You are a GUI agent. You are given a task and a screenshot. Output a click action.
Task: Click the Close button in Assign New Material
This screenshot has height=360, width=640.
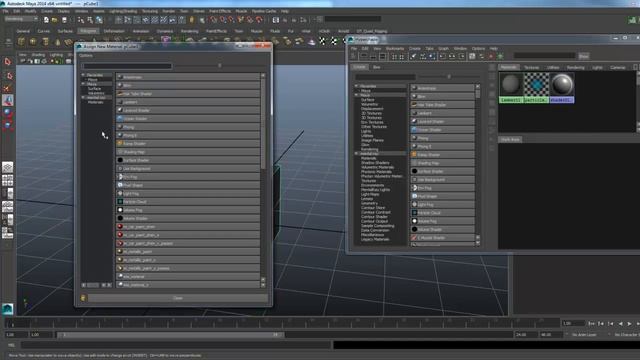point(178,298)
